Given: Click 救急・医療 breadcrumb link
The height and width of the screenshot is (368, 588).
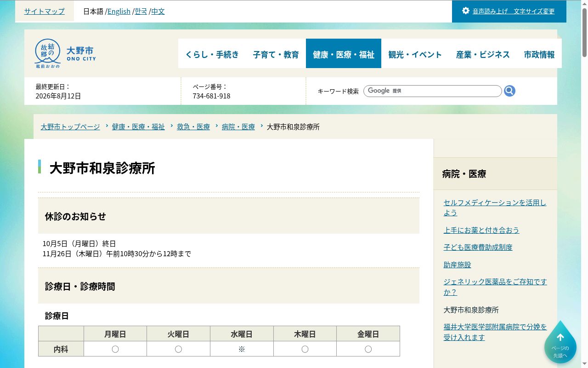Looking at the screenshot, I should click(x=193, y=126).
